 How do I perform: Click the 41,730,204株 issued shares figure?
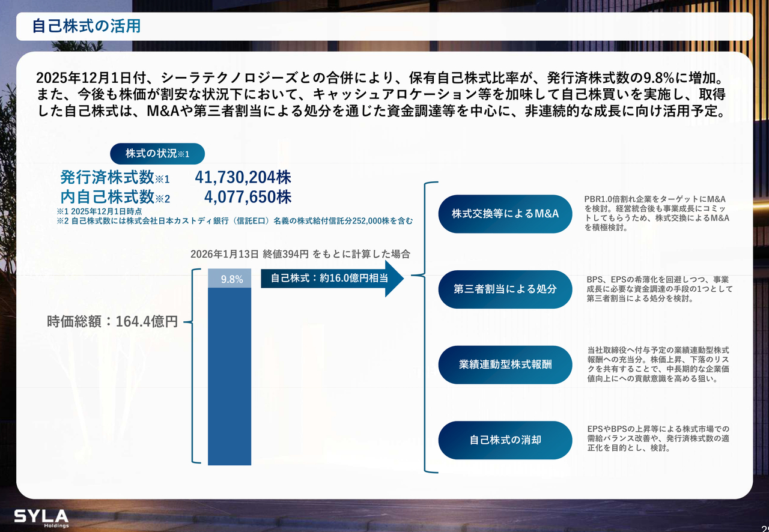click(x=243, y=178)
